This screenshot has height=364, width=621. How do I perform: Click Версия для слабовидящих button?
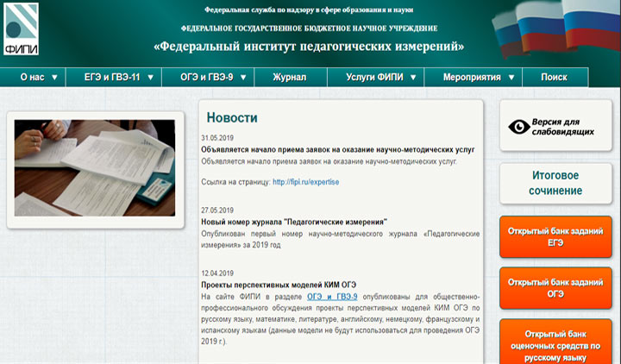(555, 127)
